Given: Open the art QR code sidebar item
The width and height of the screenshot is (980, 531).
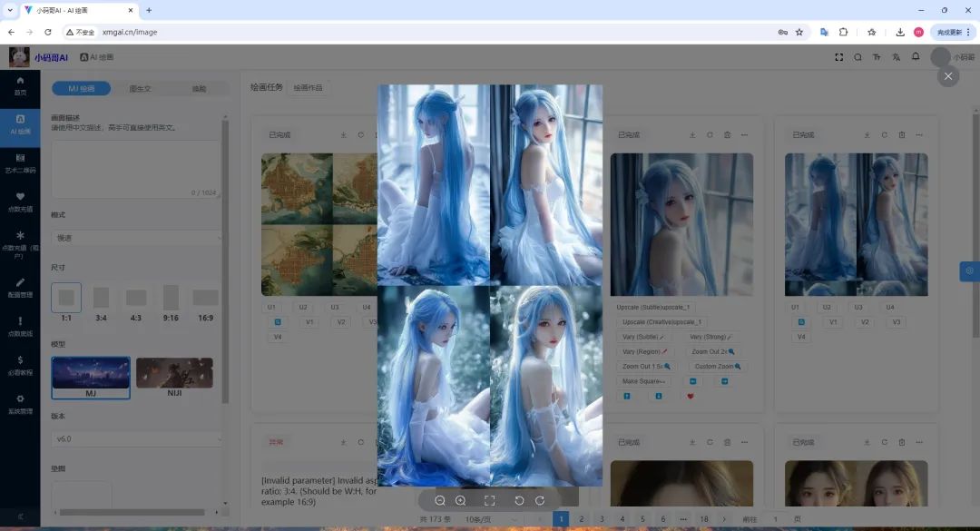Looking at the screenshot, I should tap(20, 163).
